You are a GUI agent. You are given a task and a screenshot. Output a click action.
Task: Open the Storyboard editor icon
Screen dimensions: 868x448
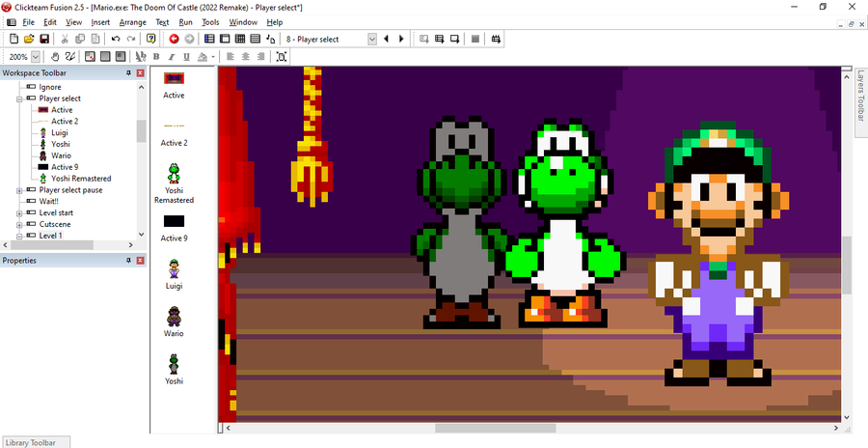coord(209,39)
